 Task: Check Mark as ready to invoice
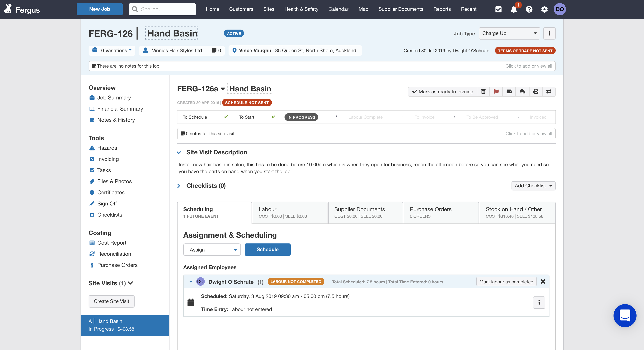coord(443,91)
